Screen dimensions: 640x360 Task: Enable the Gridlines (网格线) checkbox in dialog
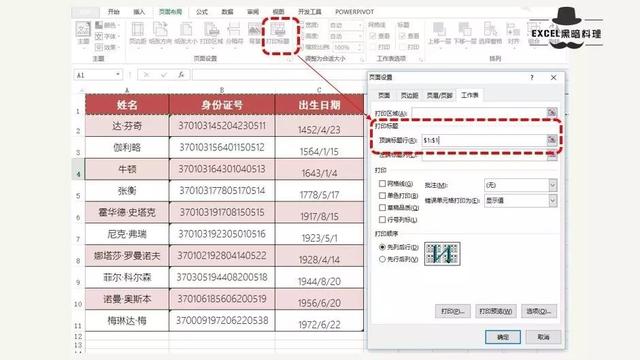click(x=382, y=184)
